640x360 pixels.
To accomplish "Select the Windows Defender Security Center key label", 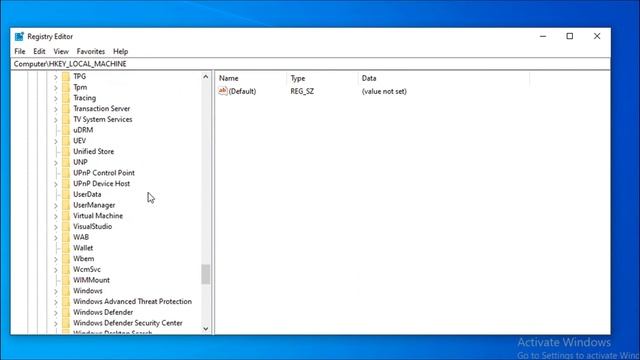I will pos(128,323).
